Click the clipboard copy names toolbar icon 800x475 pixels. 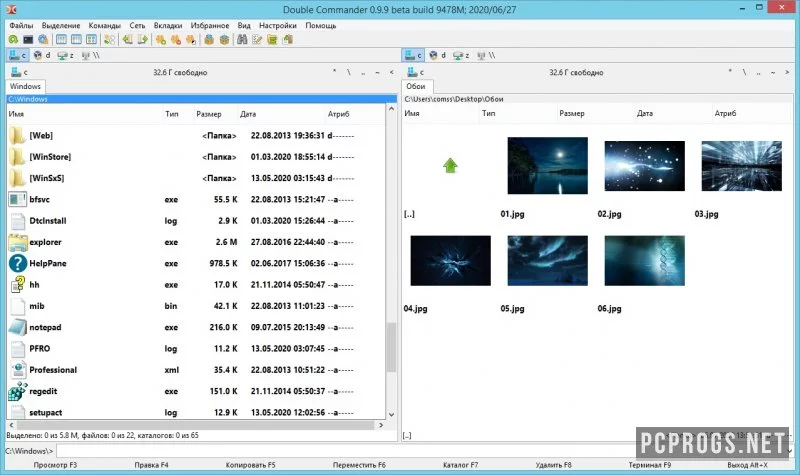coord(288,39)
